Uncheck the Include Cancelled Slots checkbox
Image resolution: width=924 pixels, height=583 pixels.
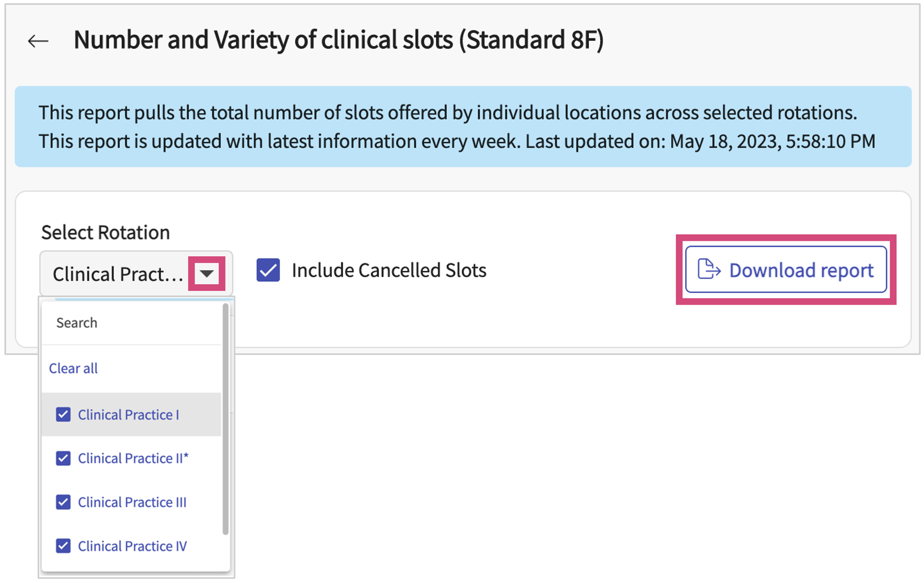point(268,270)
